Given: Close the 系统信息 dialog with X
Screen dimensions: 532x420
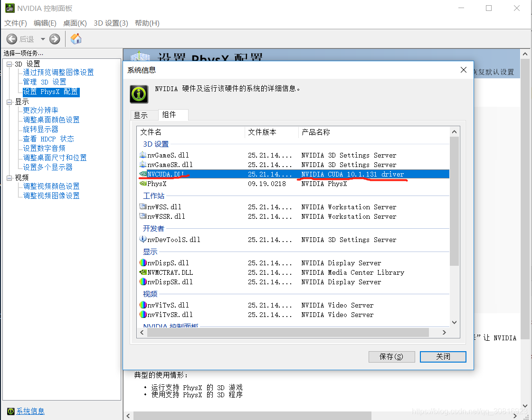Looking at the screenshot, I should coord(464,70).
